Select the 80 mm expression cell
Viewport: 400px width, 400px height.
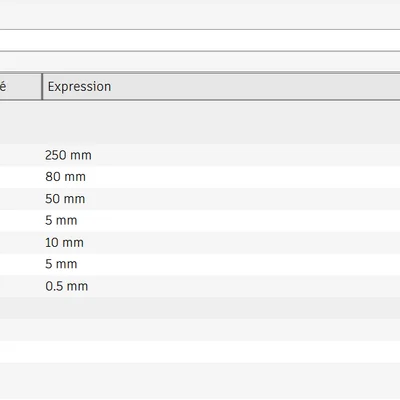point(221,177)
